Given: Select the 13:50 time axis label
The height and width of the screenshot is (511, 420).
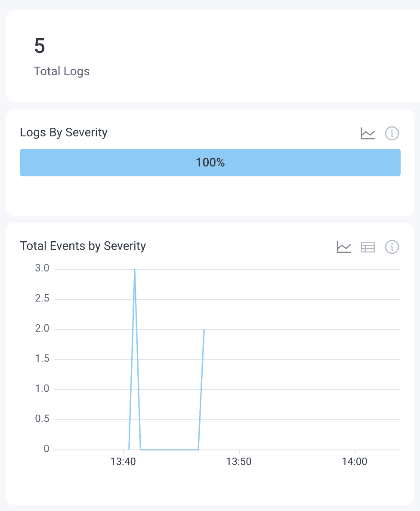Looking at the screenshot, I should [x=240, y=462].
